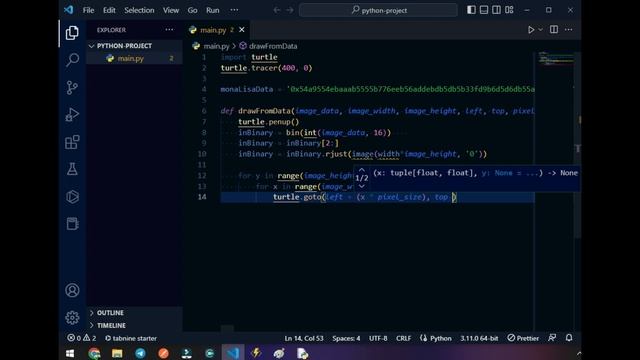Image resolution: width=640 pixels, height=360 pixels.
Task: Show previous signature in parameter hint
Action: (362, 170)
